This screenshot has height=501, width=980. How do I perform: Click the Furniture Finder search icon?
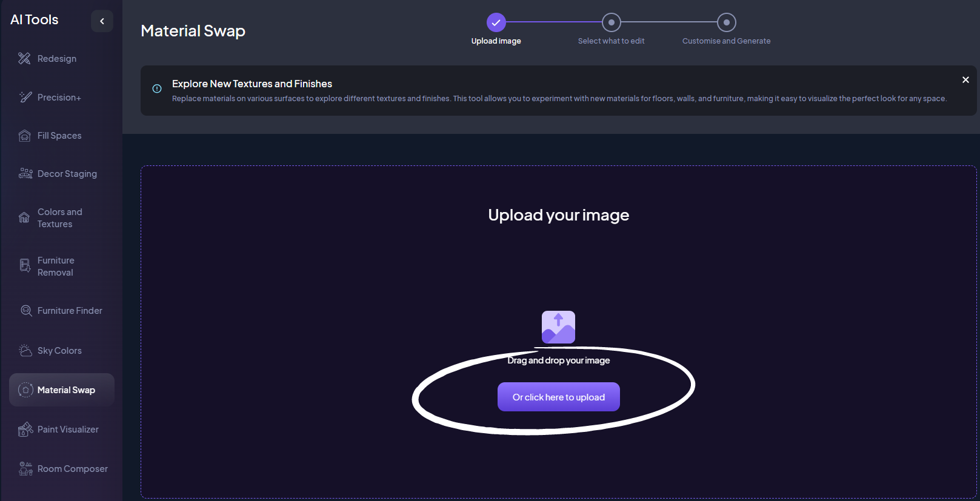point(26,311)
